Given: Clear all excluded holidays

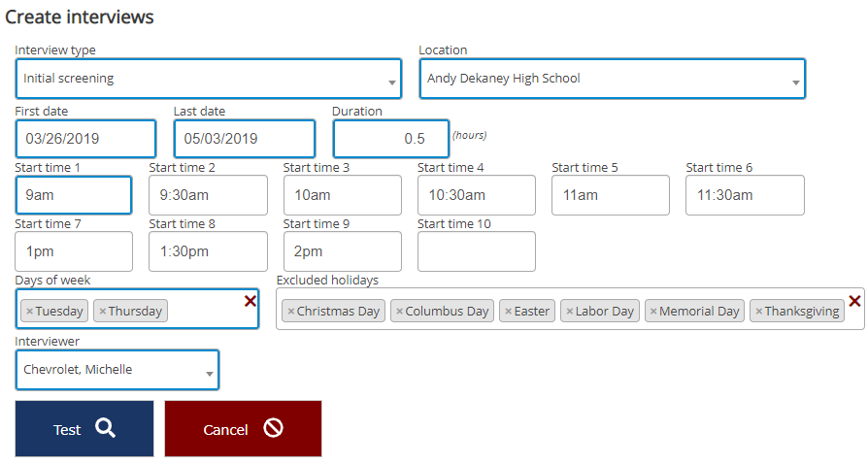Looking at the screenshot, I should pos(854,301).
